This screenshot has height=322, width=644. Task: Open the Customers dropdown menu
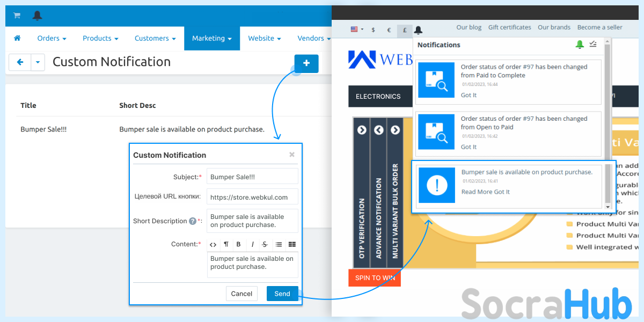pos(155,38)
